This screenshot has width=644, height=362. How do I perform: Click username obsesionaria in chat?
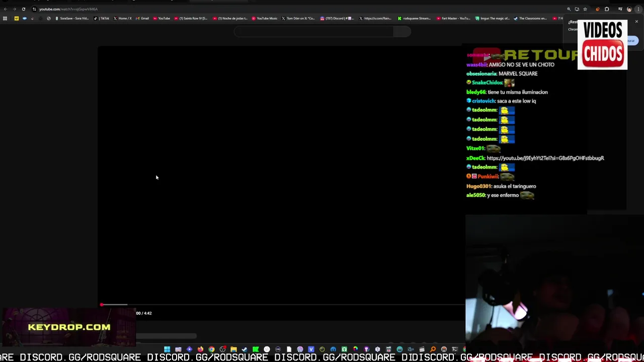pyautogui.click(x=481, y=73)
